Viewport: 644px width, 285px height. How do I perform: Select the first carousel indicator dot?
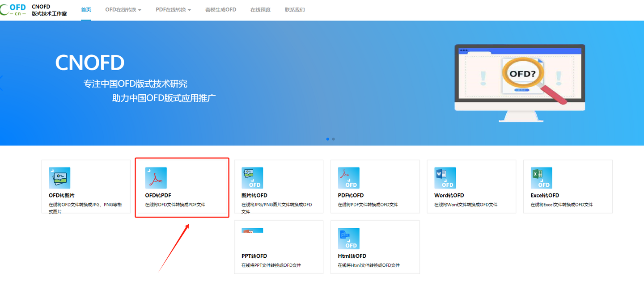(x=327, y=139)
